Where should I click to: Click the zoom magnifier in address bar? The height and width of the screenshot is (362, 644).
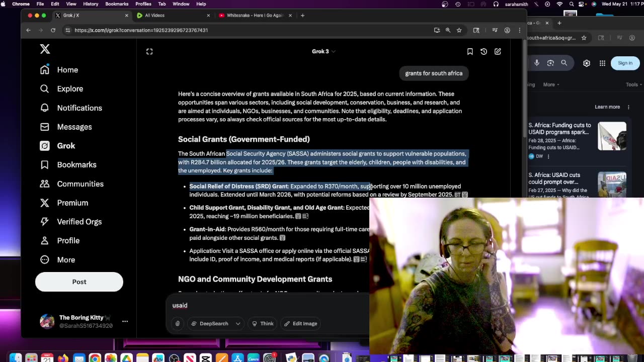[448, 30]
